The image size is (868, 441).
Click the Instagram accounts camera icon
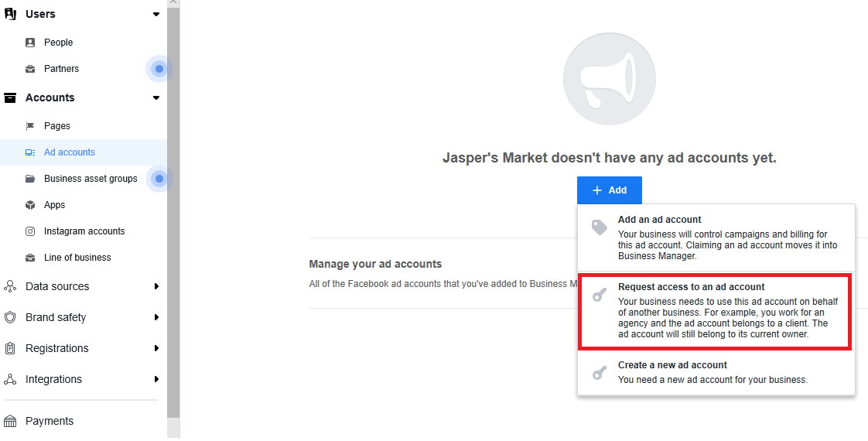[30, 231]
